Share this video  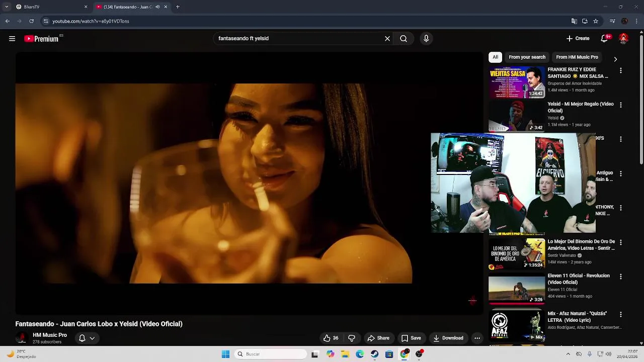[378, 338]
